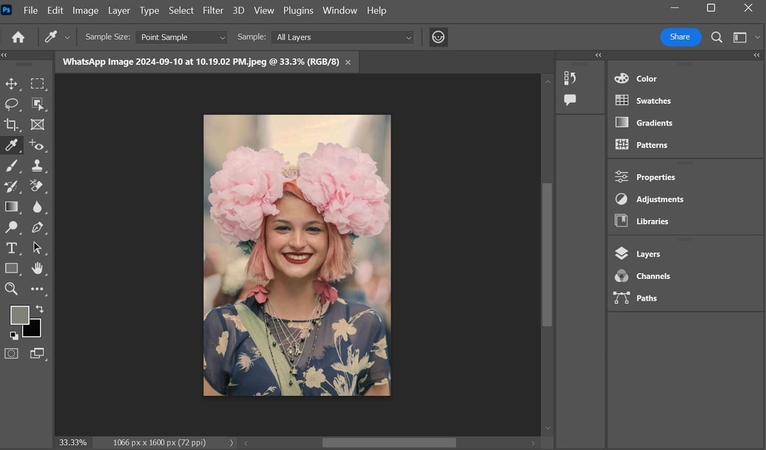Select the Rectangular Marquee tool

click(37, 84)
